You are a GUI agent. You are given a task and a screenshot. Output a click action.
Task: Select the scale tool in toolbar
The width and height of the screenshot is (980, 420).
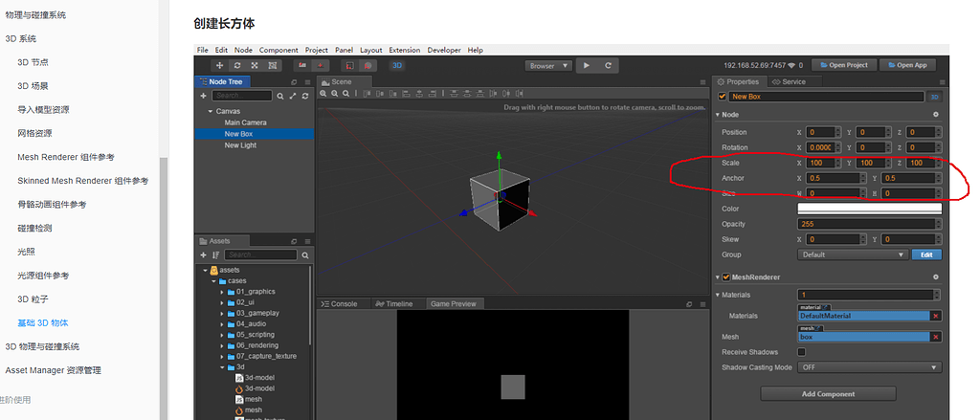point(255,65)
